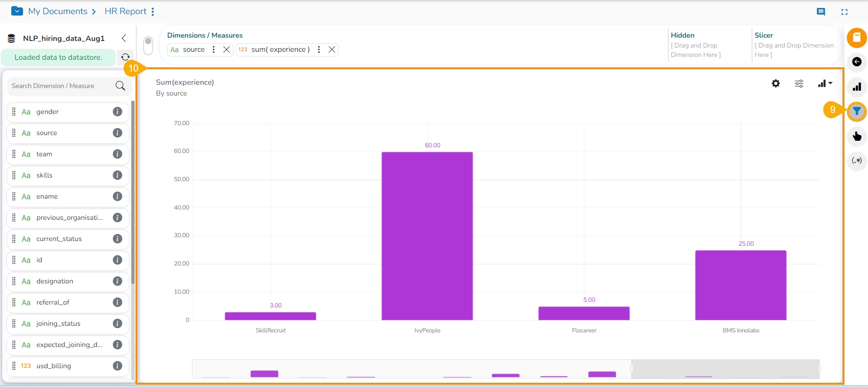Toggle the switch beside Dimensions / Measures

(148, 46)
